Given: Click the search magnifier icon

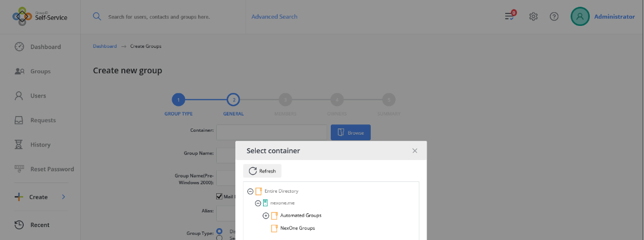Looking at the screenshot, I should [97, 16].
